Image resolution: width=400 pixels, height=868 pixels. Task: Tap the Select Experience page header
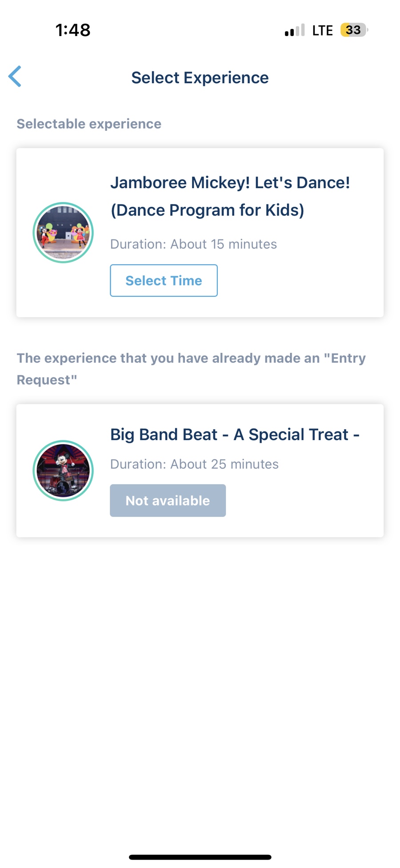(x=200, y=77)
